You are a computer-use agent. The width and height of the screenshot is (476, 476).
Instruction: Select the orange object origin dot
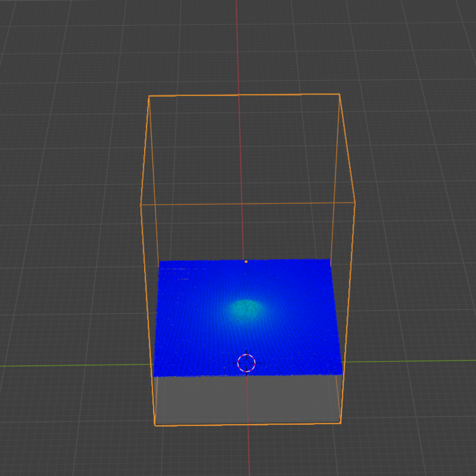click(246, 261)
